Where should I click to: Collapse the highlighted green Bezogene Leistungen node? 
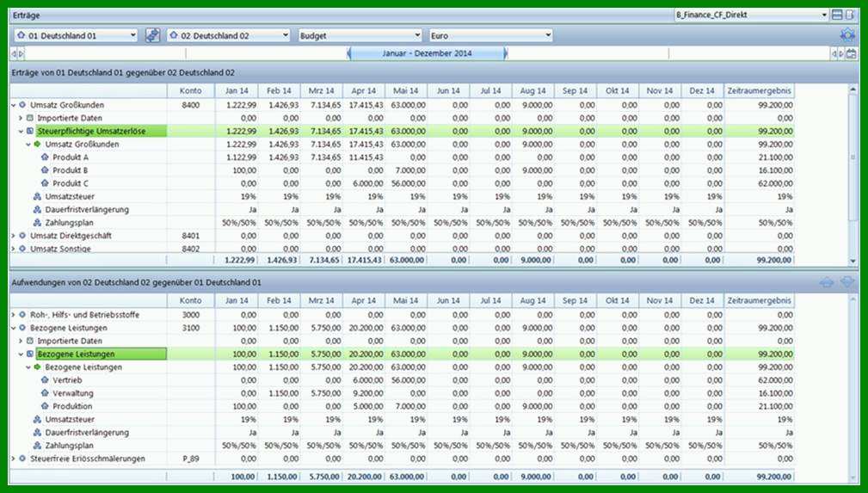click(x=21, y=354)
